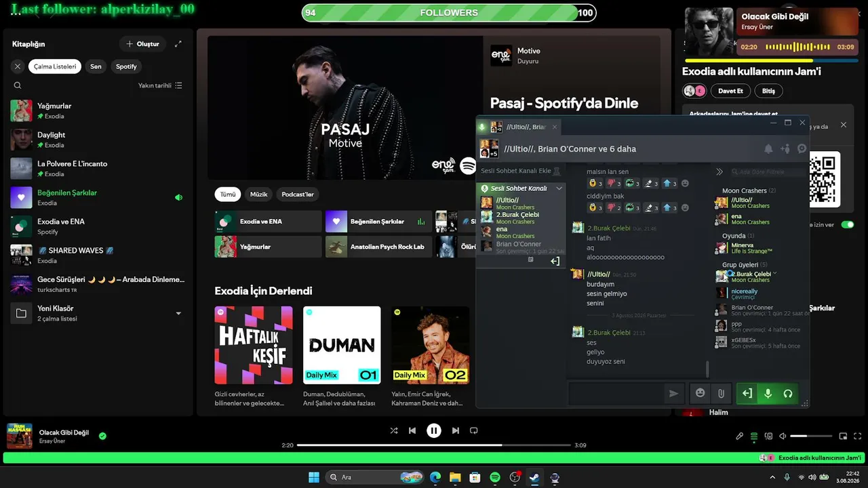868x488 pixels.
Task: Leave voice channel from the channel list
Action: click(555, 261)
